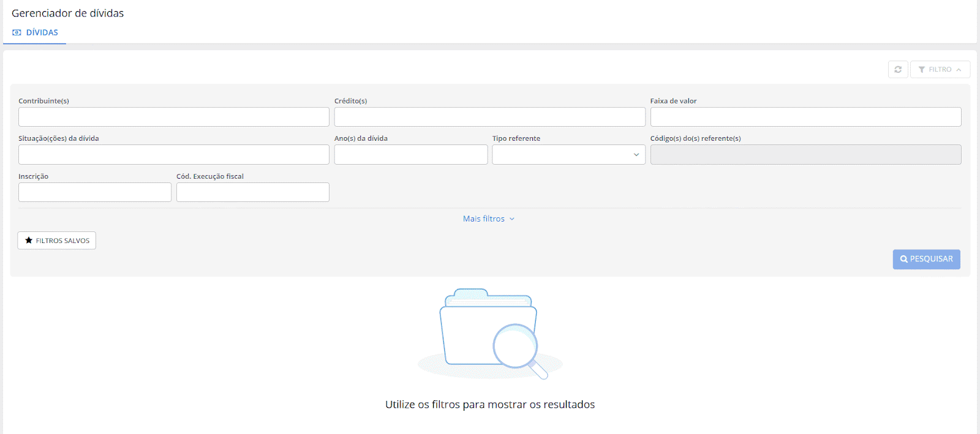The image size is (980, 434).
Task: Click the funnel icon on FILTRO
Action: 922,70
